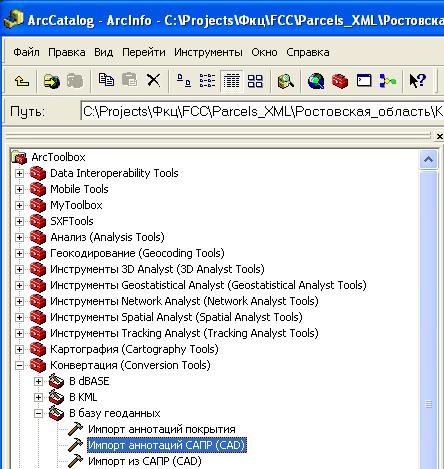Expand Геокодирование (Geocoding Tools) node

[x=19, y=253]
